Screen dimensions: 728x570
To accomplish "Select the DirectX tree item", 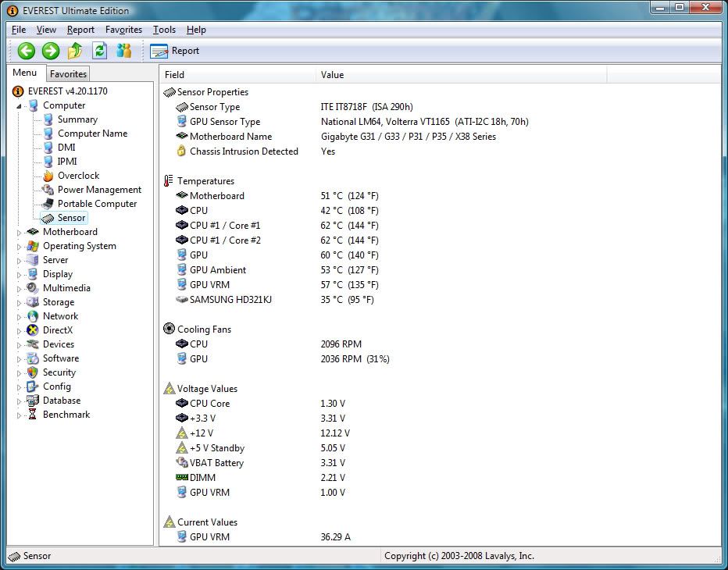I will pos(58,330).
